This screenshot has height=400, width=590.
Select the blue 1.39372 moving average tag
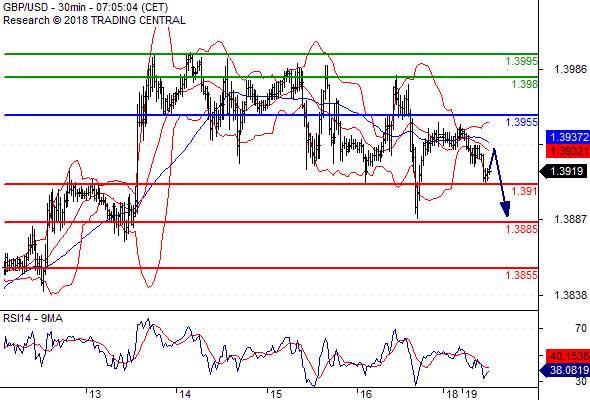[568, 137]
